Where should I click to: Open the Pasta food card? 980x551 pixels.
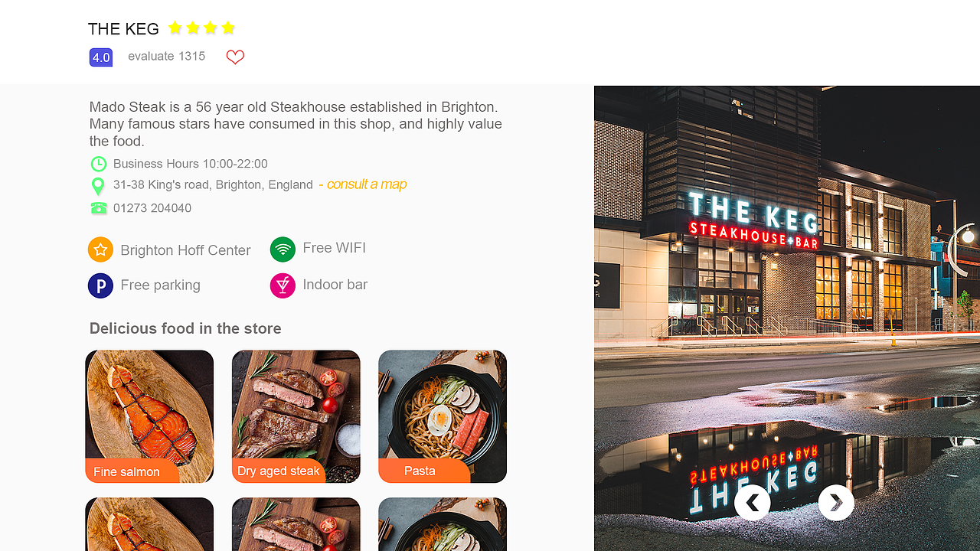tap(443, 416)
